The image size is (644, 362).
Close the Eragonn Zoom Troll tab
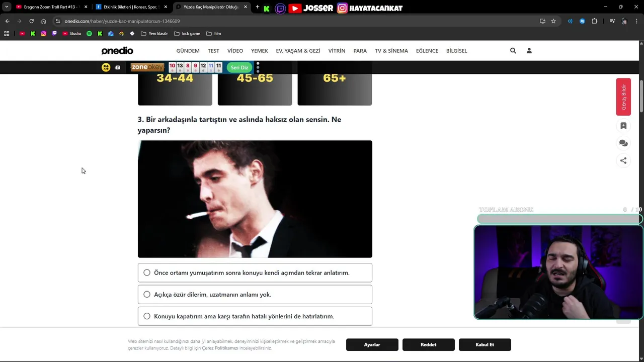click(86, 7)
